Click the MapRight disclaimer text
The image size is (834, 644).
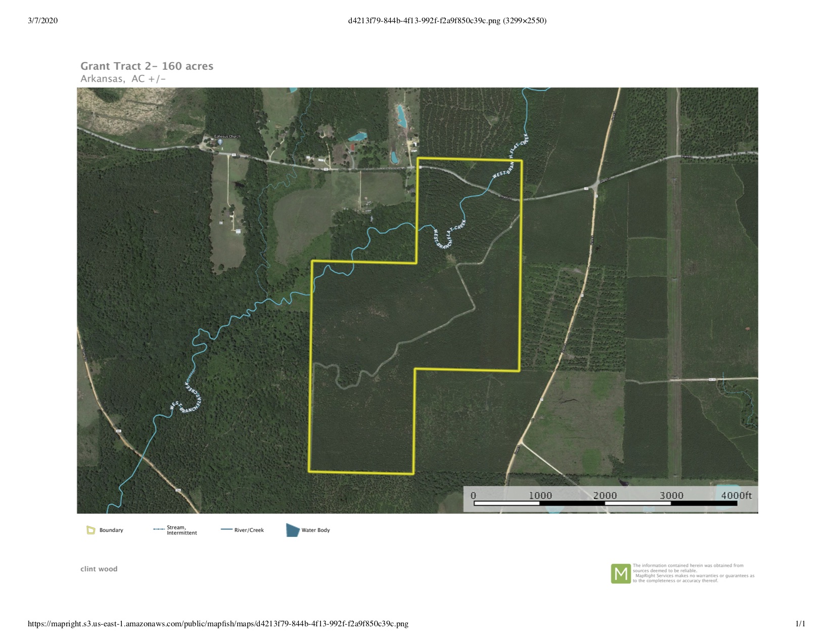click(x=693, y=573)
